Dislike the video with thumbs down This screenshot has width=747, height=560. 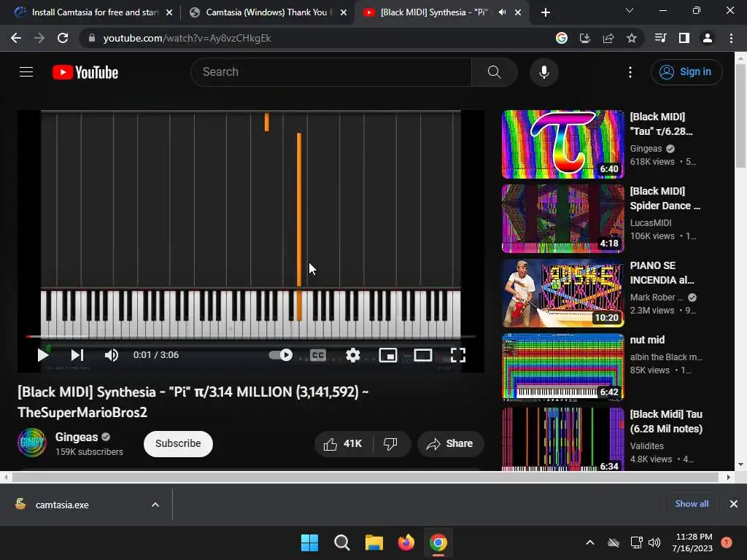[x=391, y=444]
